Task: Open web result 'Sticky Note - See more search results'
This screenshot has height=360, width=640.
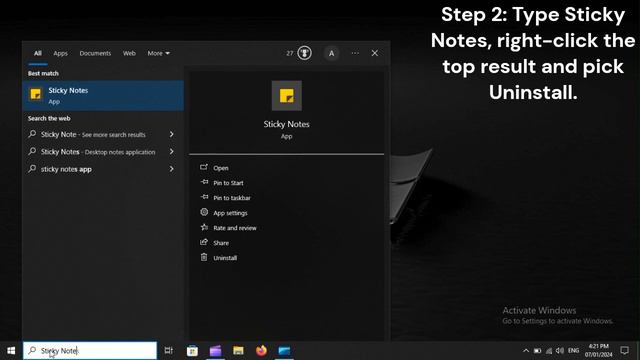Action: (x=93, y=134)
